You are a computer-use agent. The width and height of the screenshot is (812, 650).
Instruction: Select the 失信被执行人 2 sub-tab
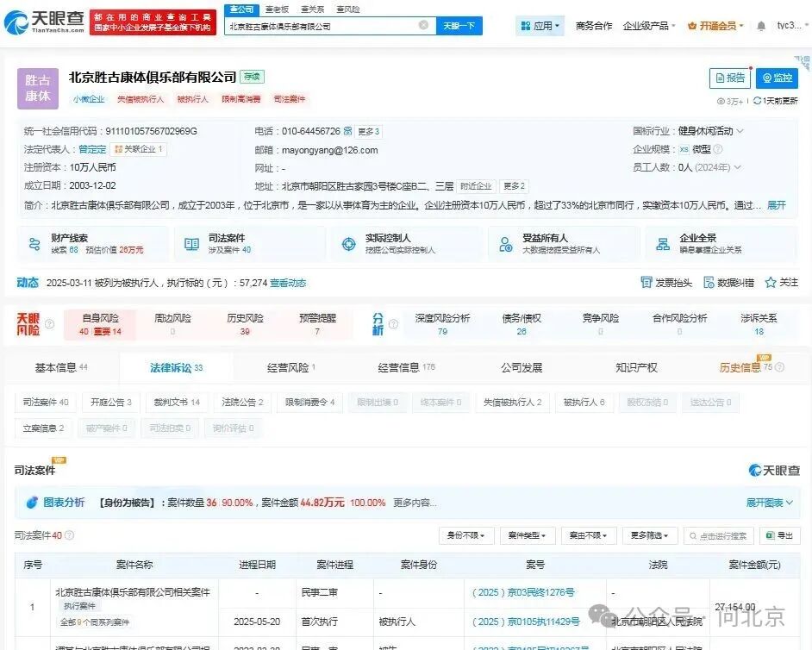512,402
